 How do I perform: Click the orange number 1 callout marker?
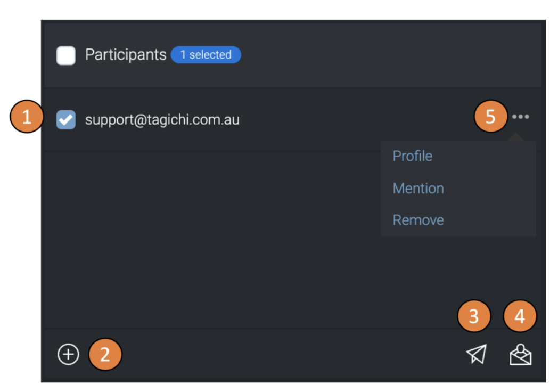27,117
